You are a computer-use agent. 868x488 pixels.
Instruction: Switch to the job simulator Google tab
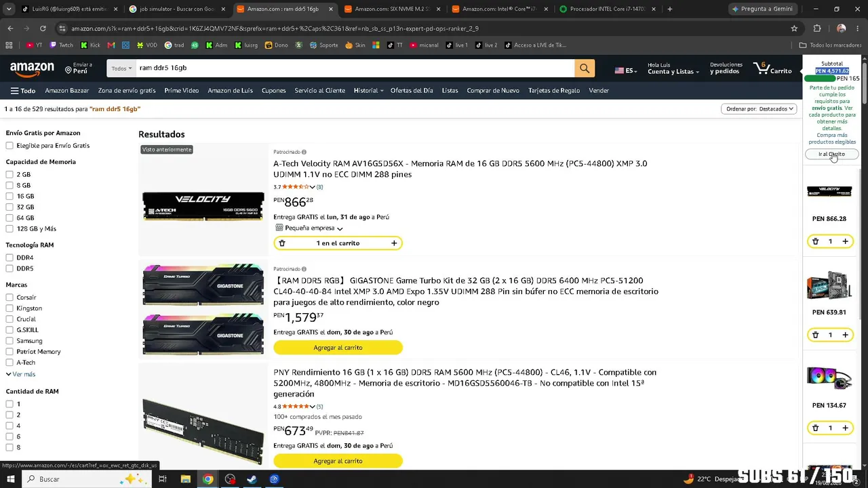point(176,9)
